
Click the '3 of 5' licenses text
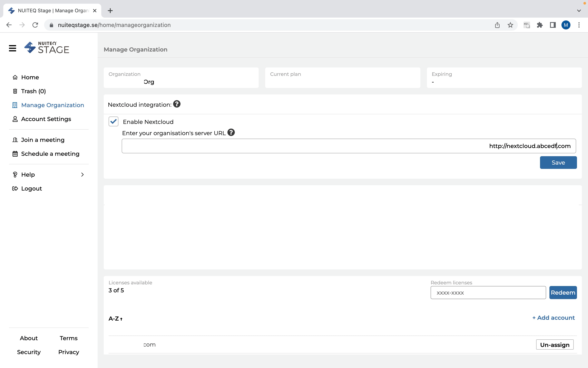click(x=116, y=290)
